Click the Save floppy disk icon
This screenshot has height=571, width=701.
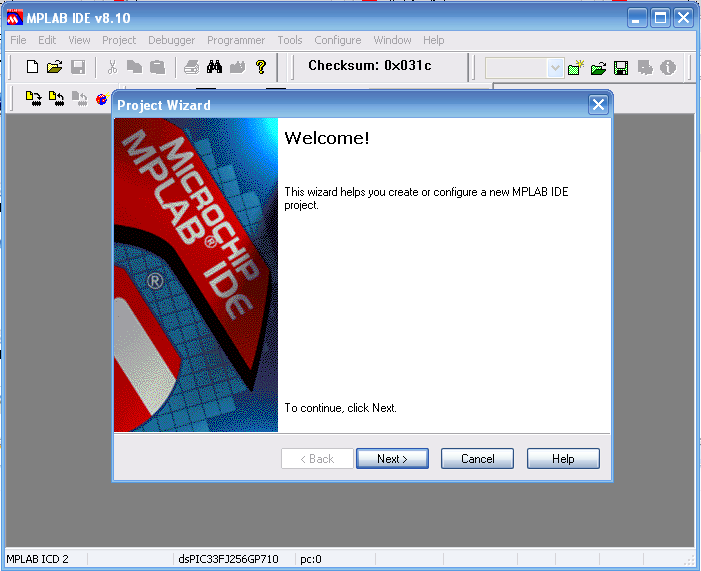[78, 67]
